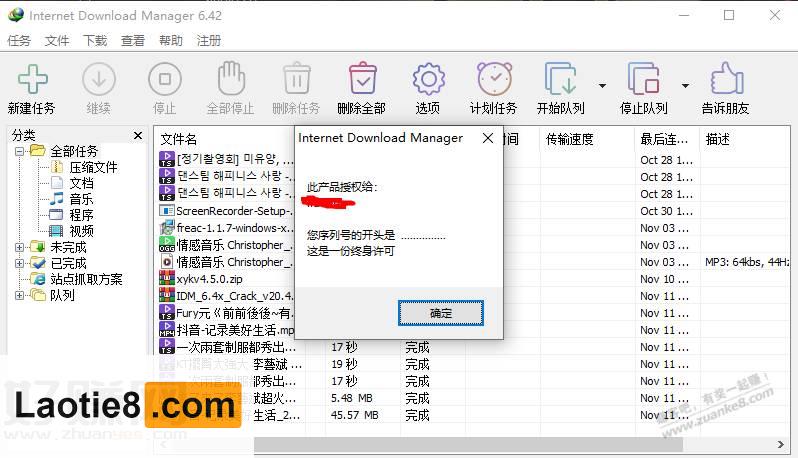This screenshot has width=798, height=458.
Task: Collapse the 全部任务 tree node
Action: pos(19,151)
